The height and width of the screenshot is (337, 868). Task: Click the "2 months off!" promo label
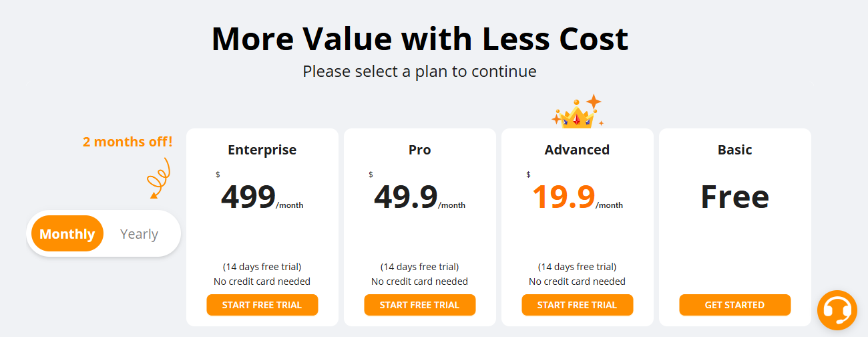tap(128, 142)
